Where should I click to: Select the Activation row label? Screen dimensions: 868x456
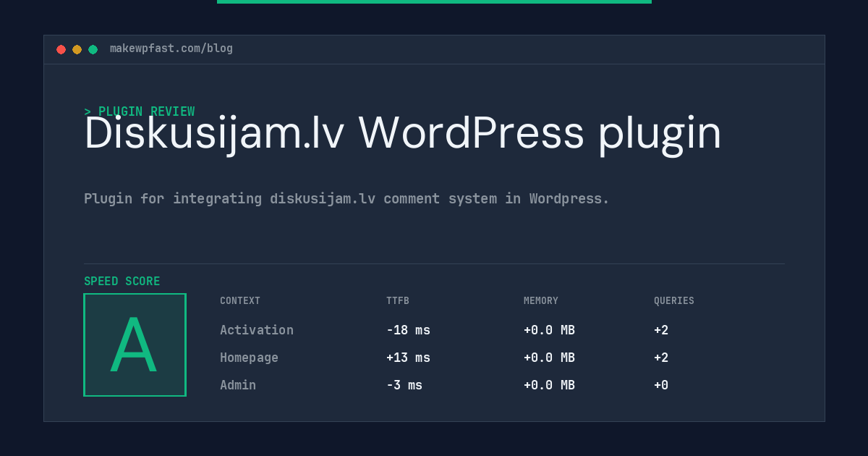(x=257, y=330)
